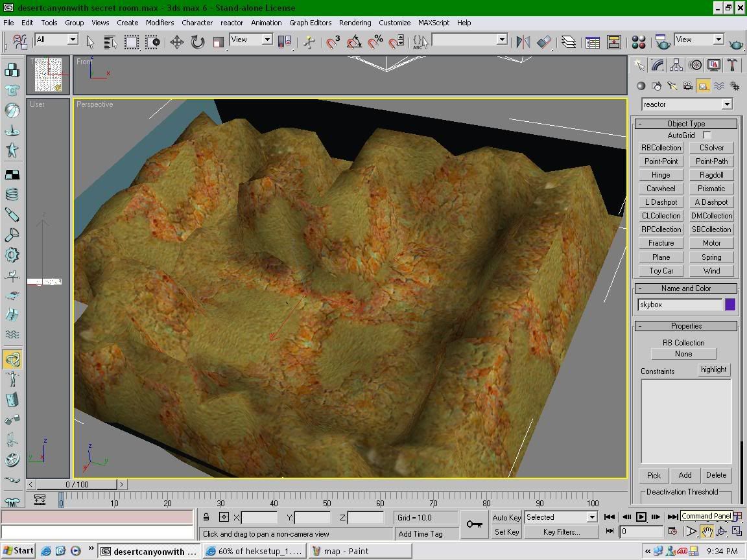Open the MAXScript menu
This screenshot has height=560, width=747.
pyautogui.click(x=434, y=23)
